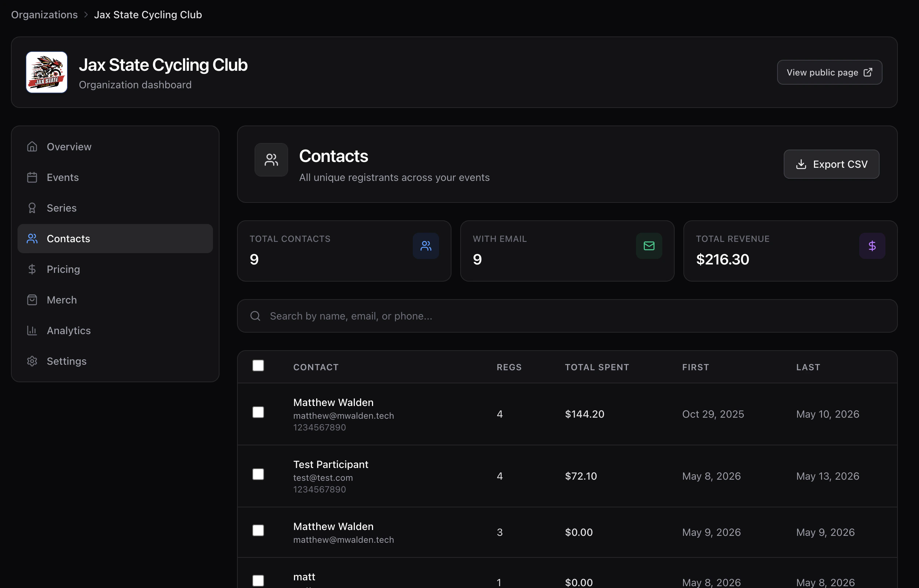Click the Test Participant phone number 1234567890

pos(319,489)
